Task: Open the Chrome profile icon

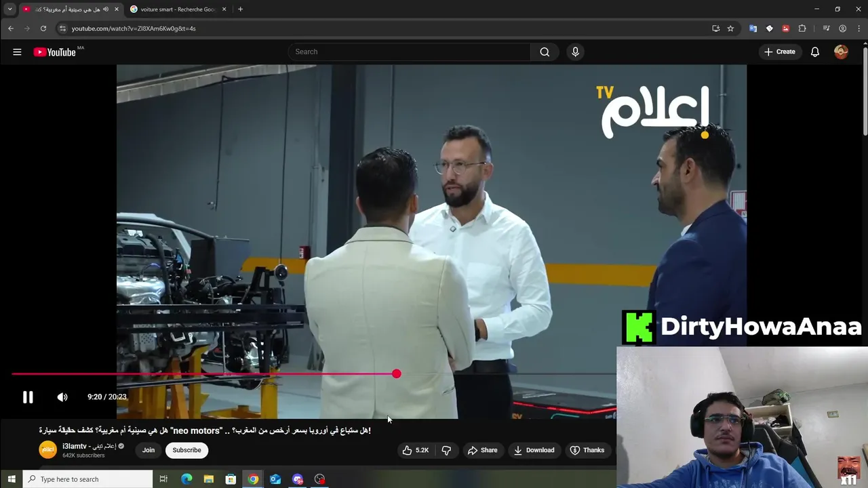Action: point(843,28)
